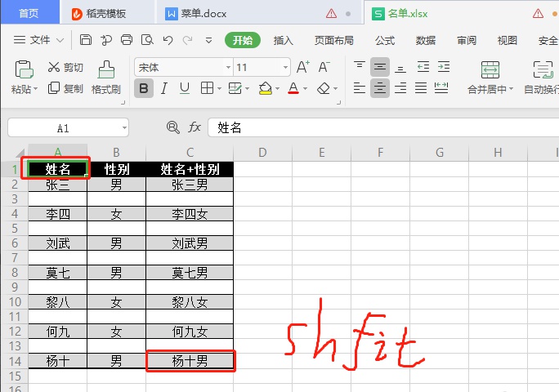
Task: Click the Save icon in quick toolbar
Action: [86, 40]
